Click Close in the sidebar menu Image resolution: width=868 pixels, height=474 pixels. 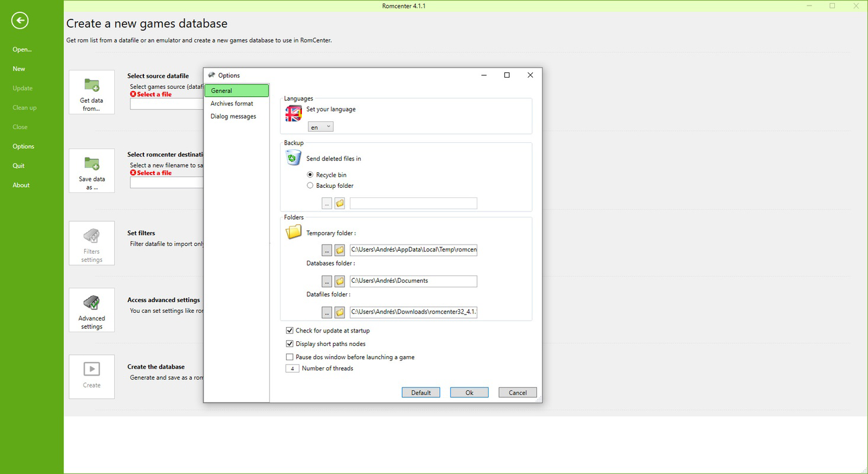point(20,127)
